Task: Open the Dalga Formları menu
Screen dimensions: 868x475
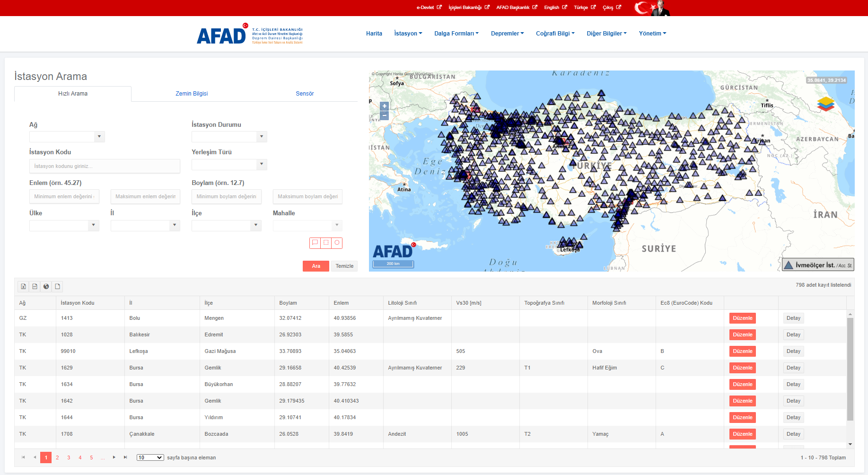Action: coord(456,34)
